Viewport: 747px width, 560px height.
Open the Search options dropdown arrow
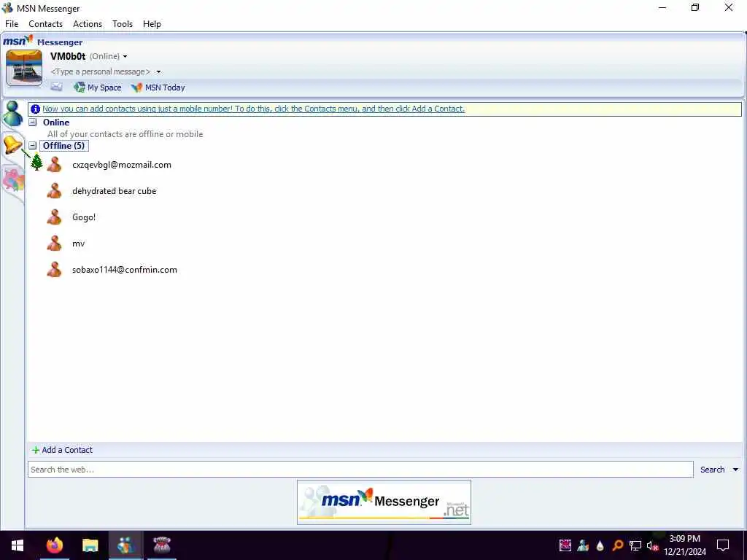pyautogui.click(x=735, y=470)
